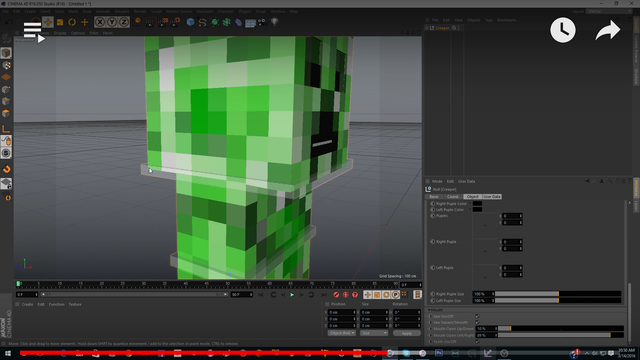Click stepper on Puples X field

click(520, 216)
